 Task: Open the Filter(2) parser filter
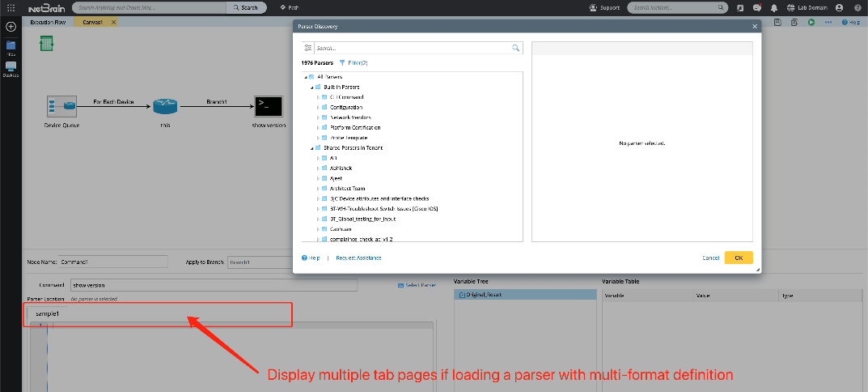click(354, 62)
